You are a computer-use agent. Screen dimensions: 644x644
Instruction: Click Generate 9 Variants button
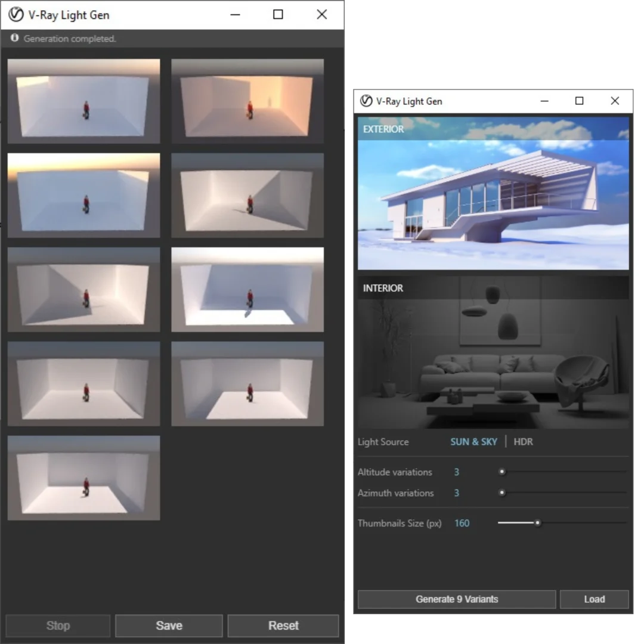tap(456, 599)
